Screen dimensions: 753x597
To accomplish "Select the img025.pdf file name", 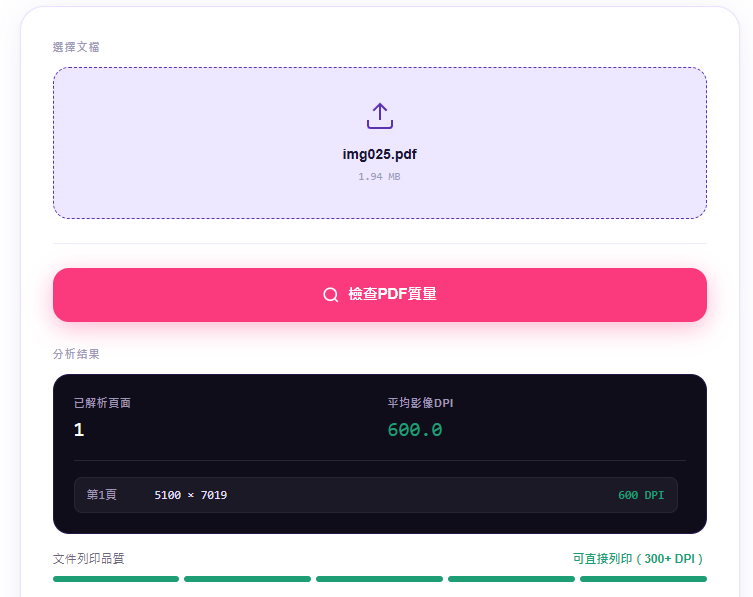I will coord(379,154).
